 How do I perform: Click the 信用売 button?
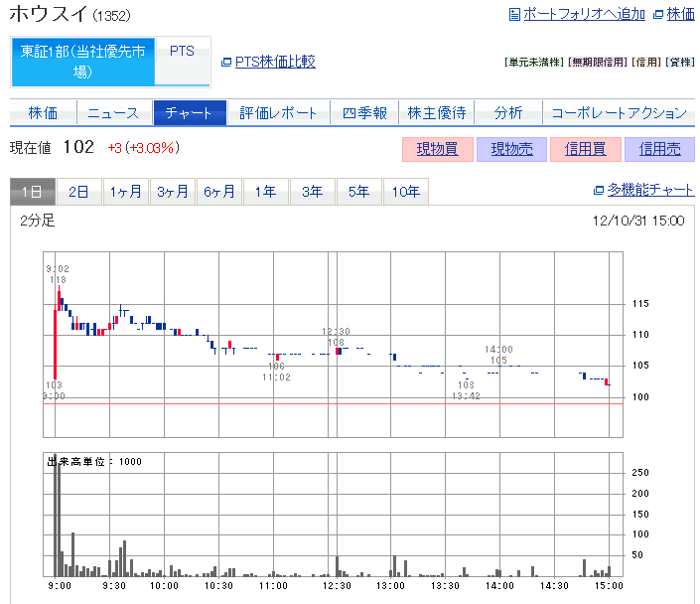(659, 149)
